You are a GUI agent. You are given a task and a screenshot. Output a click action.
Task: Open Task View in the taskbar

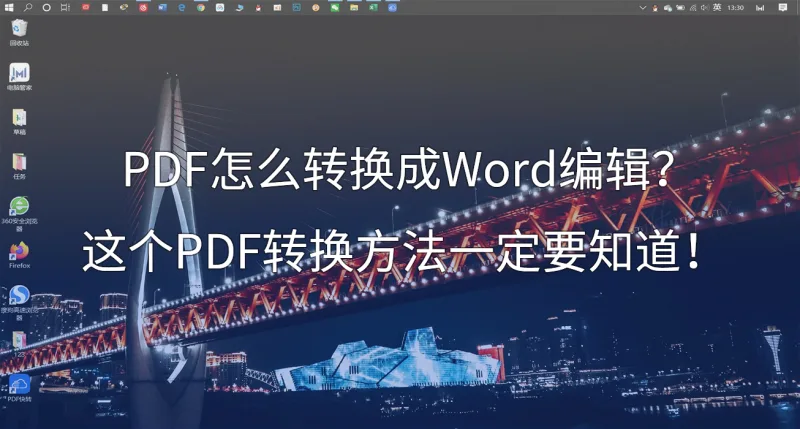(65, 8)
